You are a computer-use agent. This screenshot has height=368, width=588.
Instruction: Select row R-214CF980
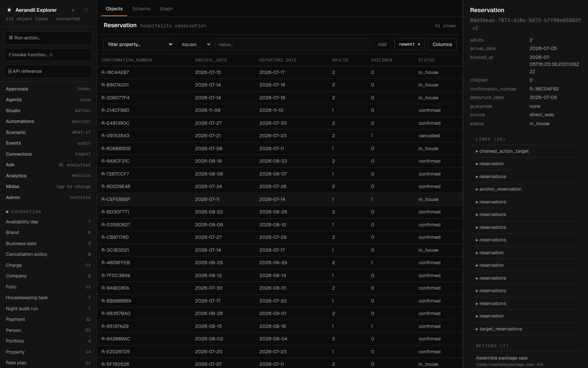click(x=280, y=110)
